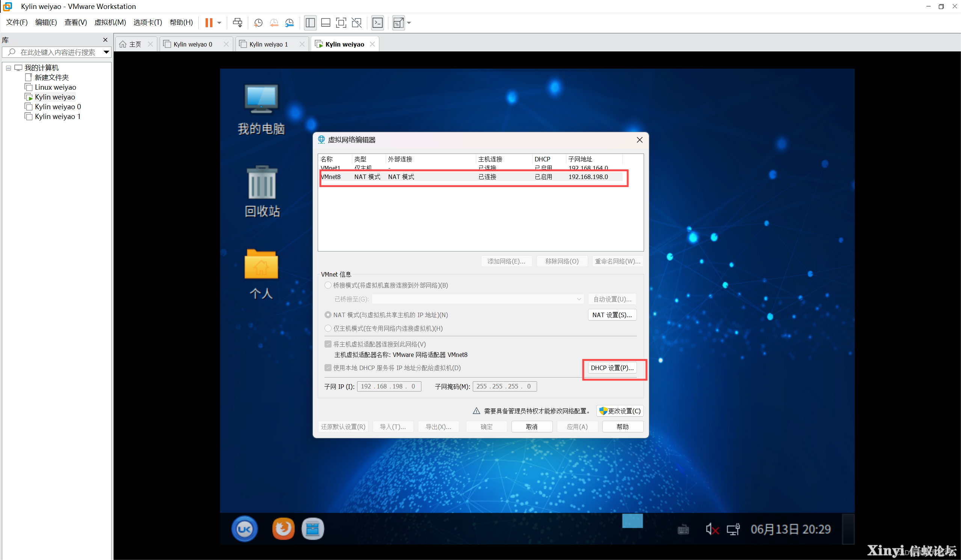Launch Firefox from the guest taskbar
The image size is (961, 560).
coord(283,528)
